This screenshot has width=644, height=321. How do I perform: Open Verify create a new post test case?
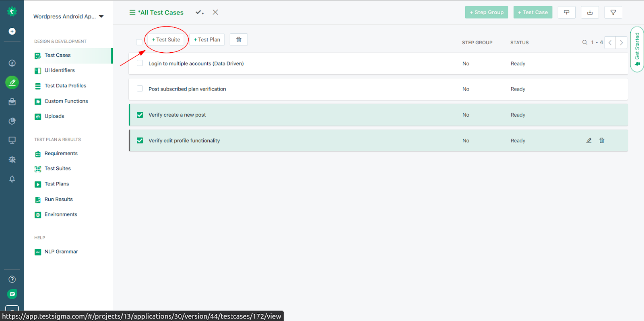177,115
